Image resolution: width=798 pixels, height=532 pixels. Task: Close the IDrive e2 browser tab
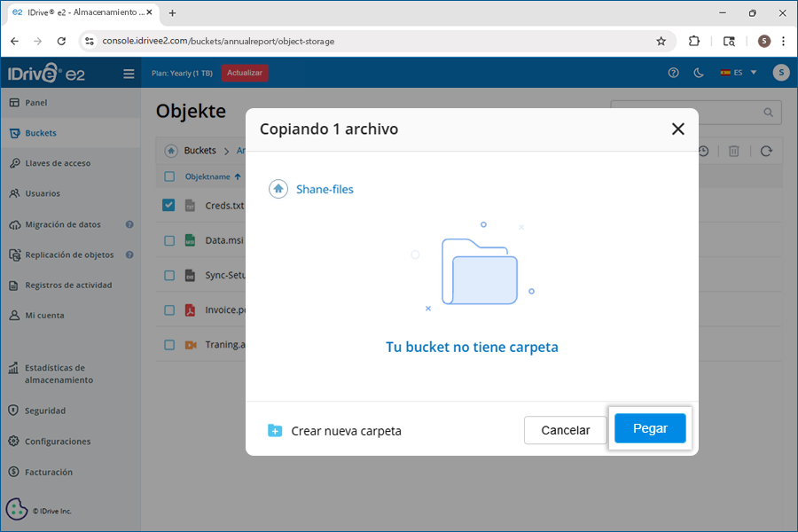click(149, 12)
